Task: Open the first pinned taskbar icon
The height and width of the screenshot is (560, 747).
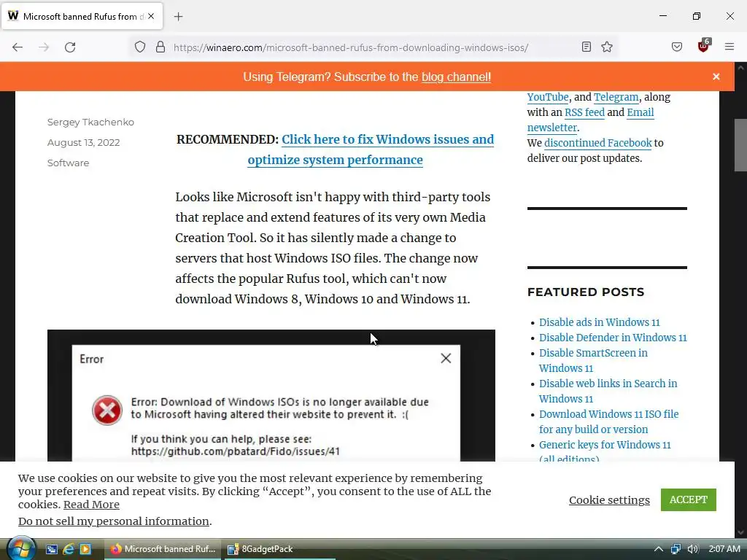Action: point(52,549)
